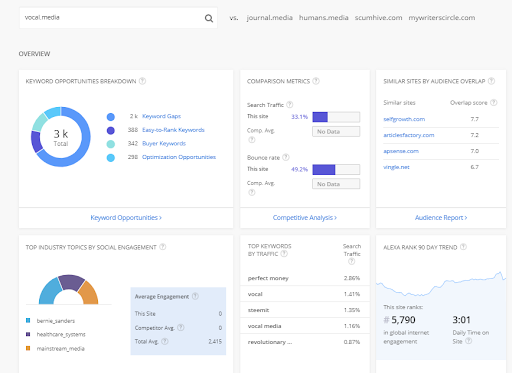Open the Competitive Analysis link
Screen dimensions: 512x373
click(305, 218)
